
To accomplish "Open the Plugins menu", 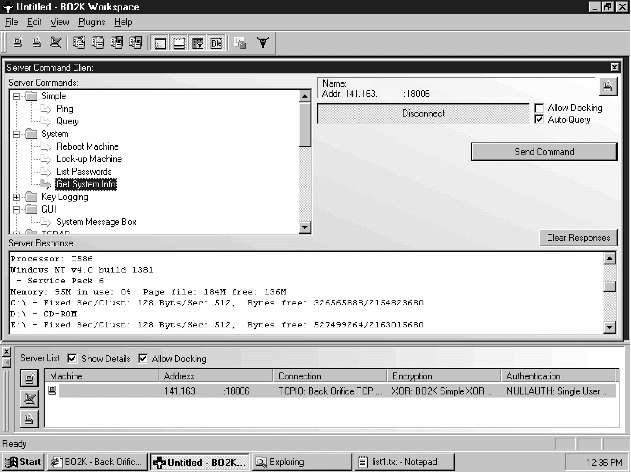I will (92, 21).
